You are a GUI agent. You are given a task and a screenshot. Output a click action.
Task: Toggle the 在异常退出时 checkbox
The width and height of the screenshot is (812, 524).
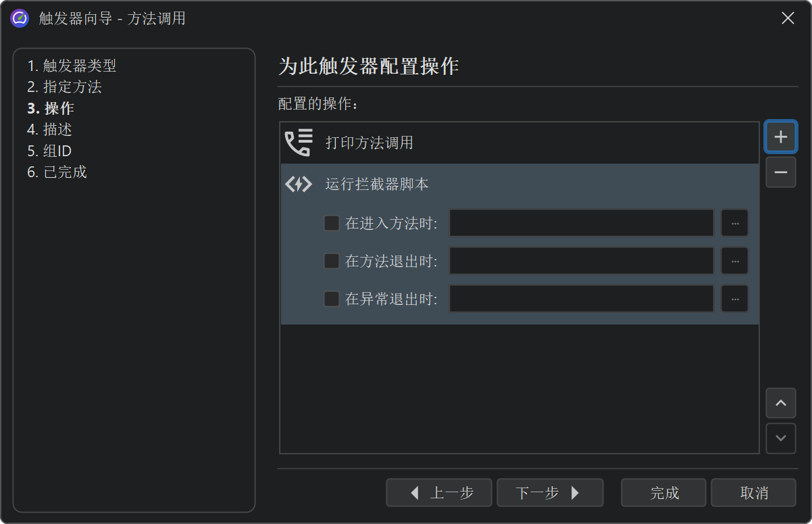pyautogui.click(x=332, y=299)
